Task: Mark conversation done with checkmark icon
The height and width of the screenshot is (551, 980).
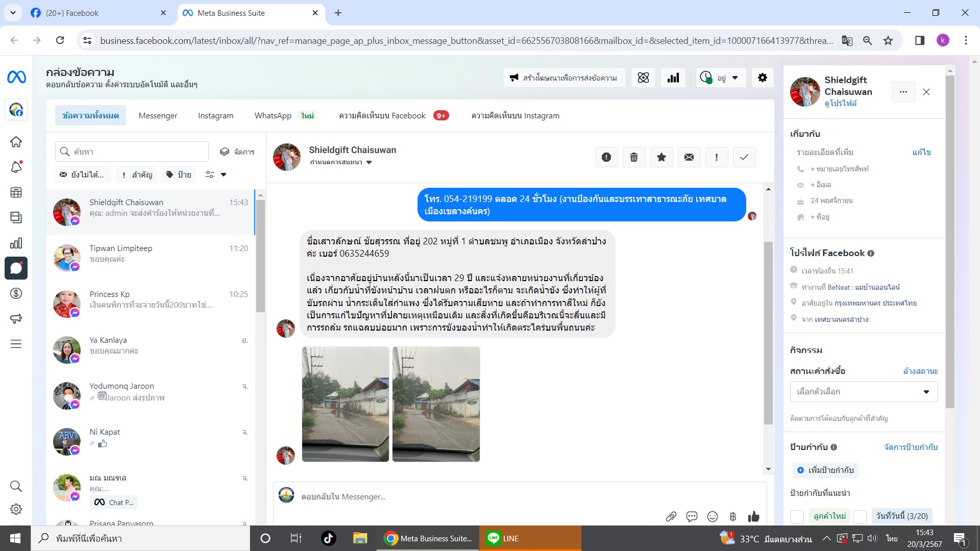Action: (744, 157)
